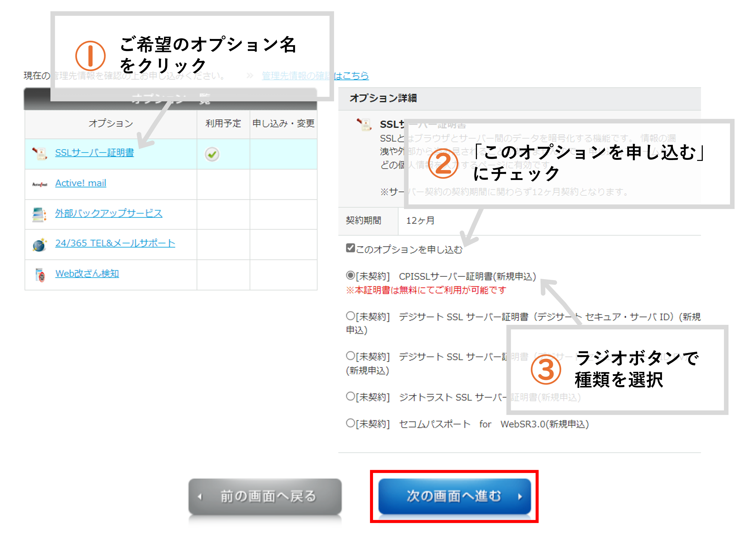Image resolution: width=756 pixels, height=536 pixels.
Task: Select the ジオトラスト SSL radio button
Action: tap(350, 396)
